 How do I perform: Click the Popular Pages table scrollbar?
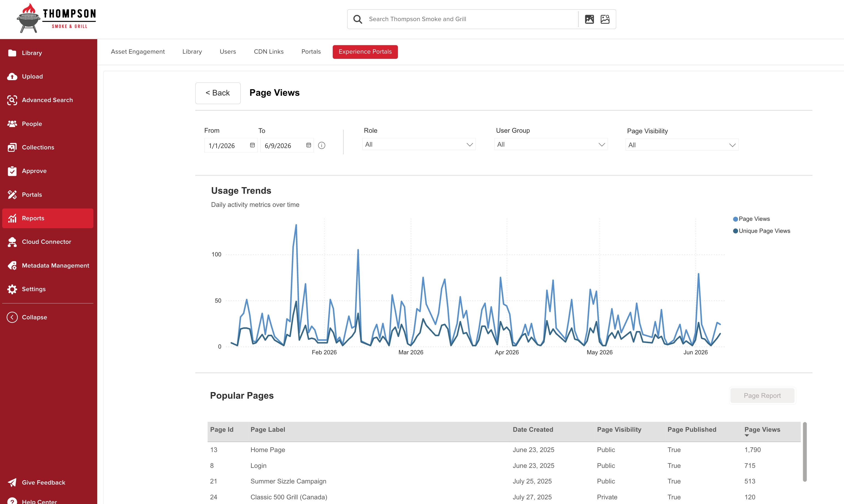pos(805,452)
